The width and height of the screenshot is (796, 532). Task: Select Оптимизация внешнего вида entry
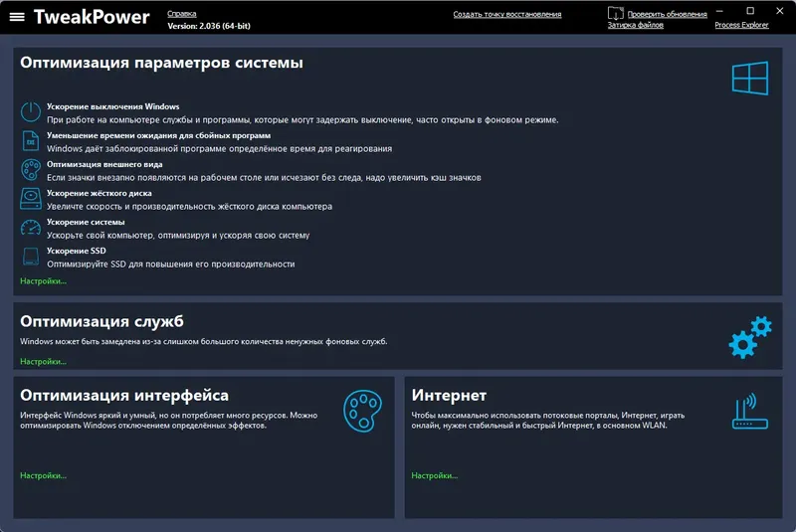click(104, 164)
